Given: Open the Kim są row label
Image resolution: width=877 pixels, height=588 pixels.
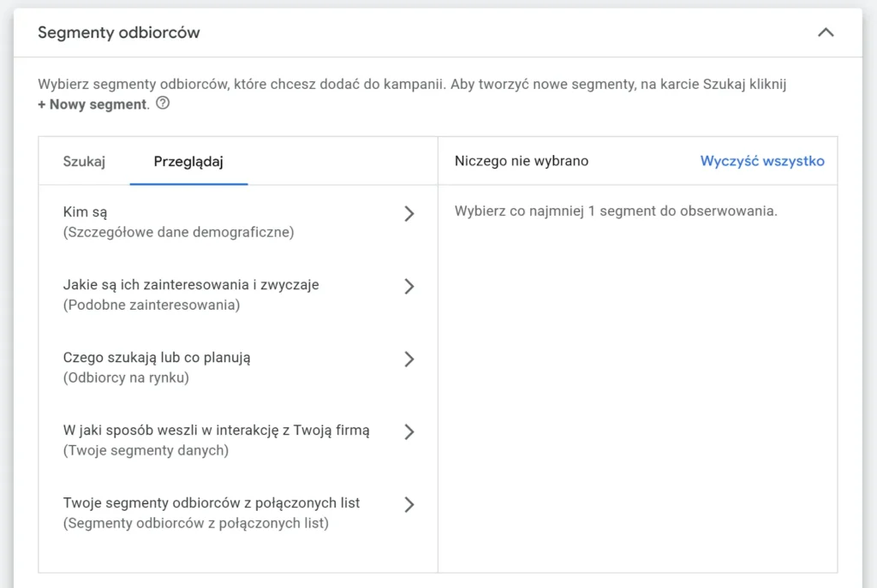Looking at the screenshot, I should [85, 212].
